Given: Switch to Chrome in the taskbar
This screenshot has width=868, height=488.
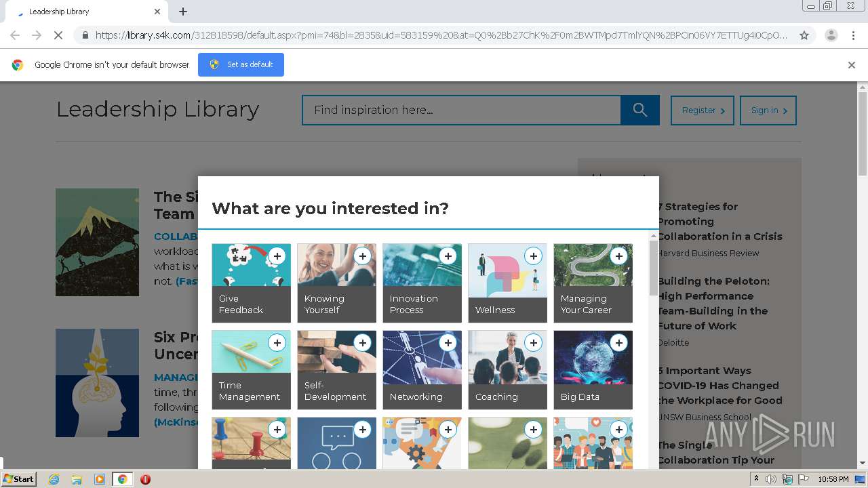Looking at the screenshot, I should tap(123, 479).
